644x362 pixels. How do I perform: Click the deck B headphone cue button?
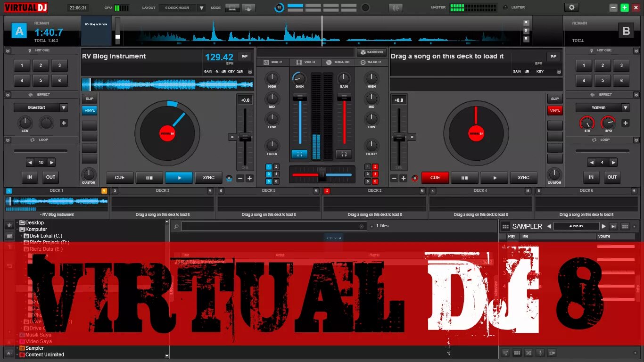pyautogui.click(x=344, y=154)
